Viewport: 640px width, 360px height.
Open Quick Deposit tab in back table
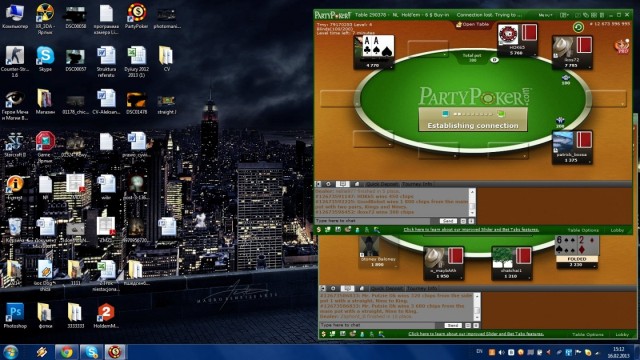coord(387,289)
